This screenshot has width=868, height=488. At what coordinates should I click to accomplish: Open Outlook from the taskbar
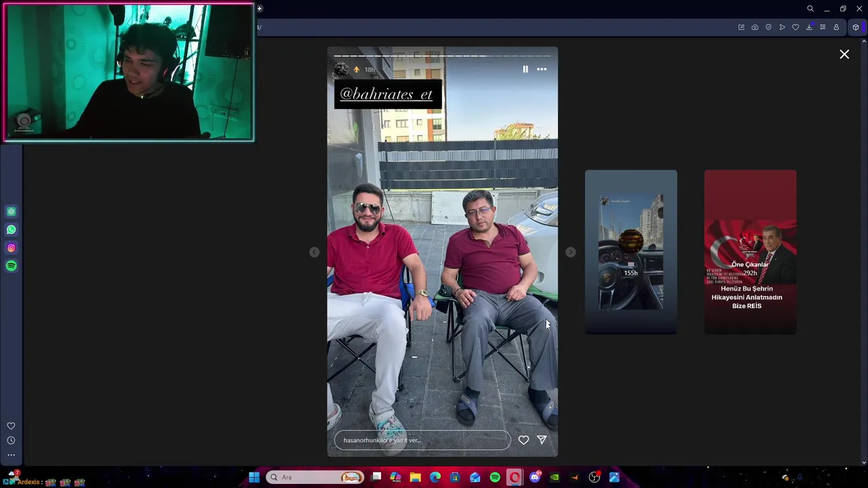tap(475, 477)
